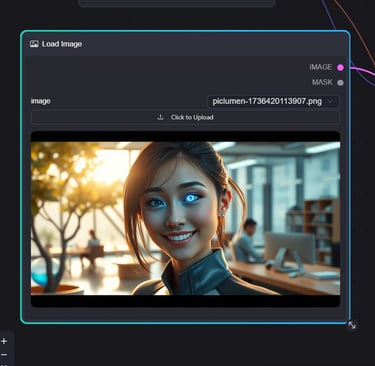Click the Click to Upload button

tap(185, 117)
